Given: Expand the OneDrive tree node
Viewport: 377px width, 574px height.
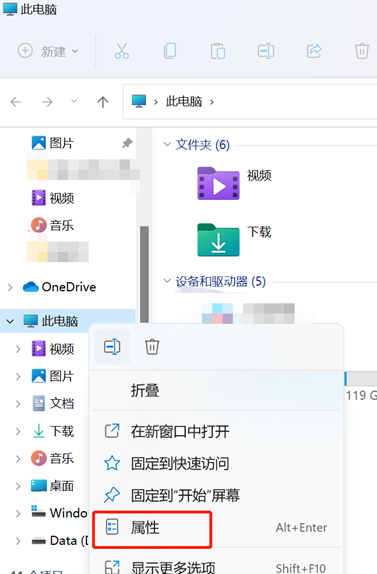Looking at the screenshot, I should pyautogui.click(x=10, y=287).
